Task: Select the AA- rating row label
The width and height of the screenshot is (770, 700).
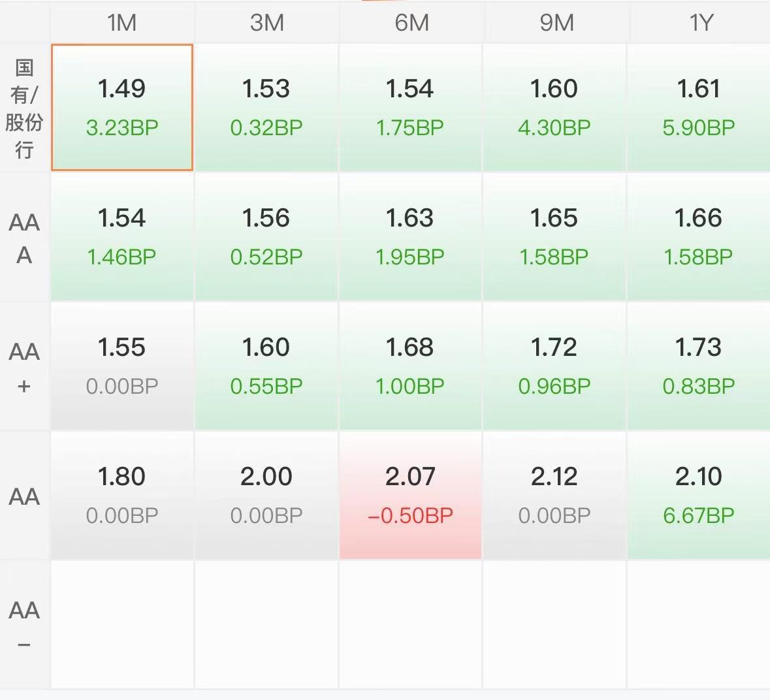Action: (x=25, y=625)
